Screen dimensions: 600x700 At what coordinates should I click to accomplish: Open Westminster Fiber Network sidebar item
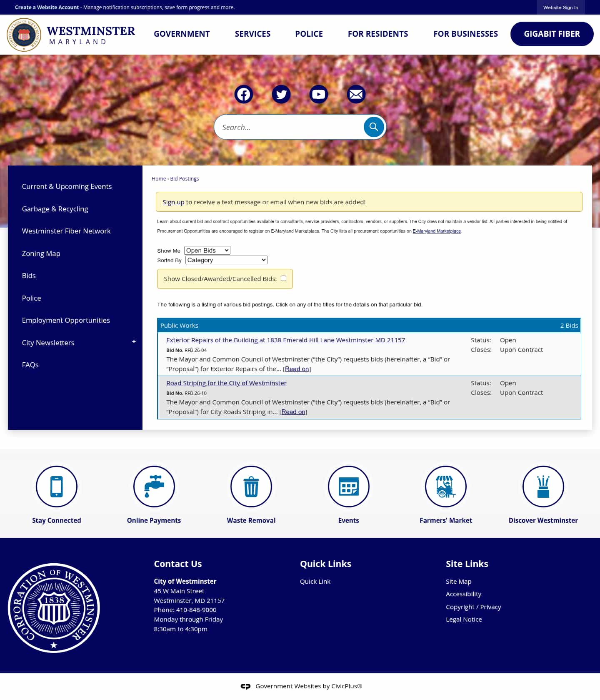click(66, 231)
